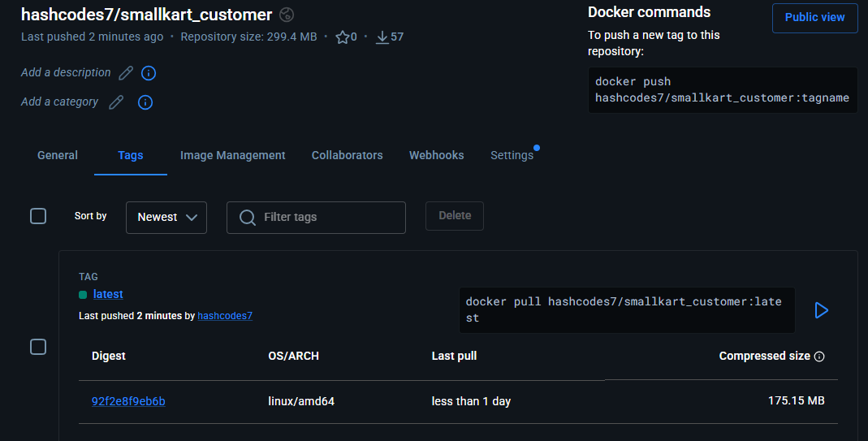Switch to the General tab
Image resolution: width=868 pixels, height=441 pixels.
pos(58,156)
